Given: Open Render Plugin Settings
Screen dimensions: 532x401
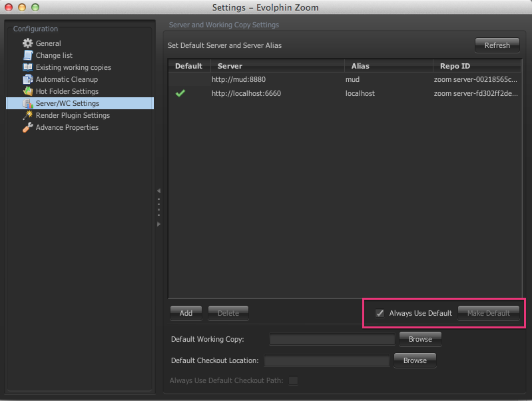Looking at the screenshot, I should pos(73,115).
